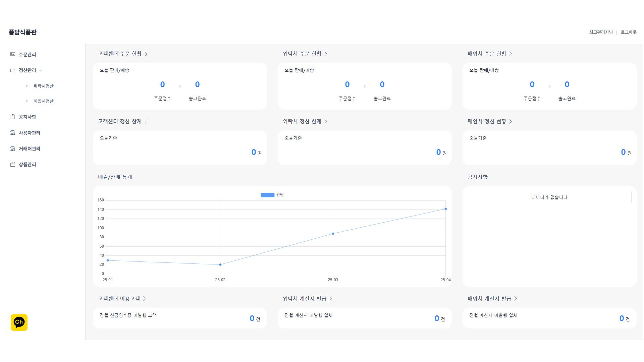This screenshot has height=362, width=644.
Task: Select 매입처정산 menu item
Action: pos(43,101)
